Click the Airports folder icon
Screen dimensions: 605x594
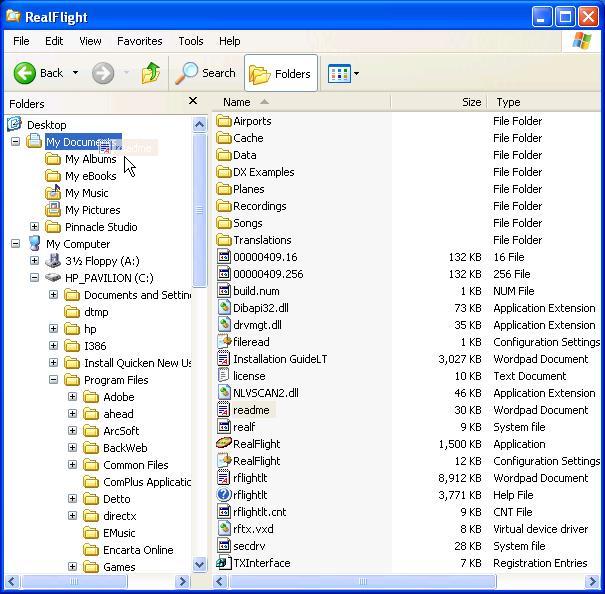point(224,121)
